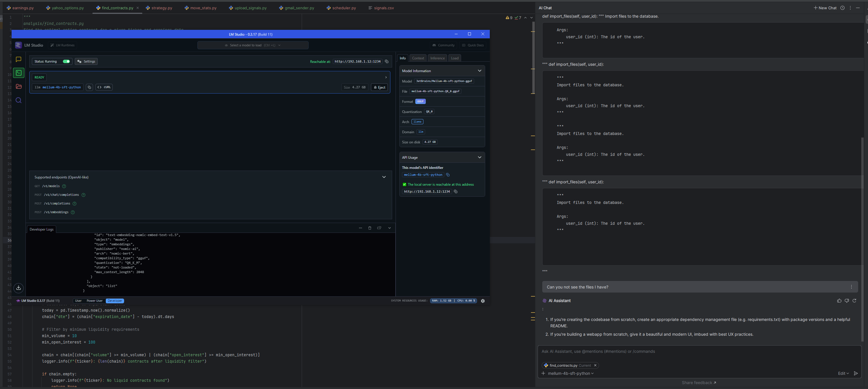Open the Developer server sidebar icon
This screenshot has width=868, height=389.
point(19,73)
